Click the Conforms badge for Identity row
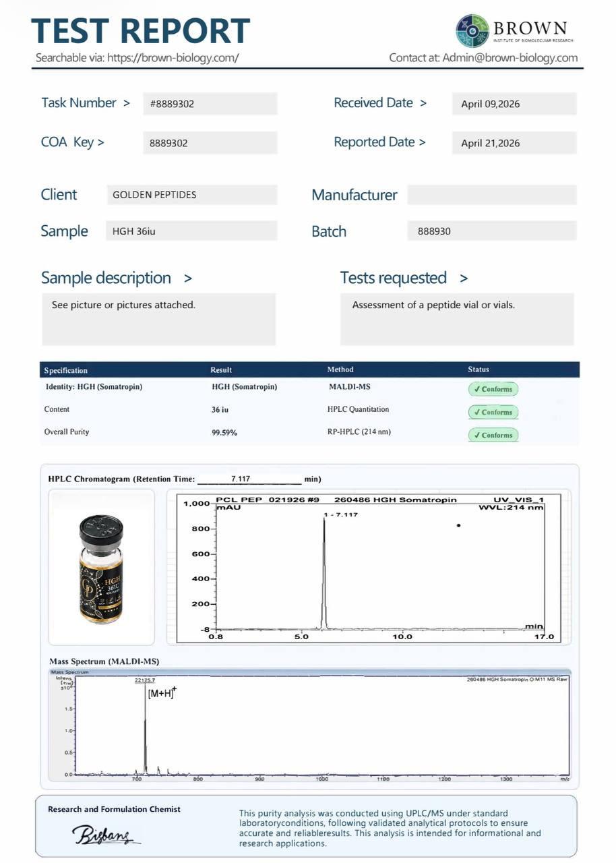The width and height of the screenshot is (616, 863). click(493, 389)
